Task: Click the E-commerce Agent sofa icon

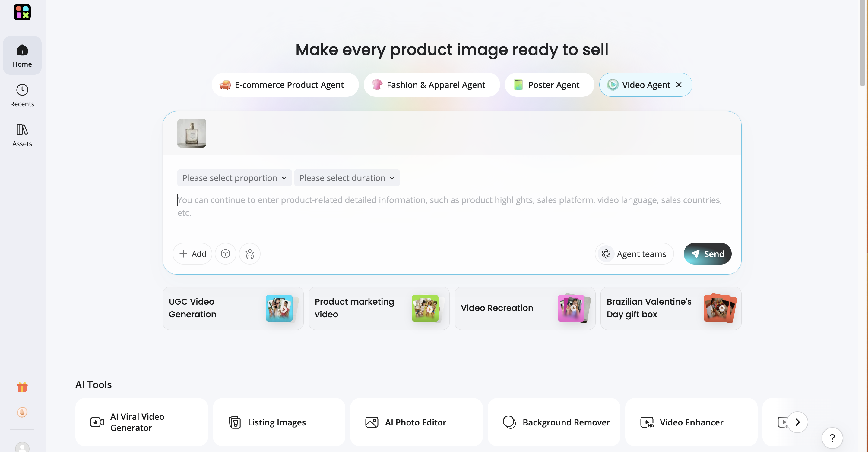Action: [225, 85]
